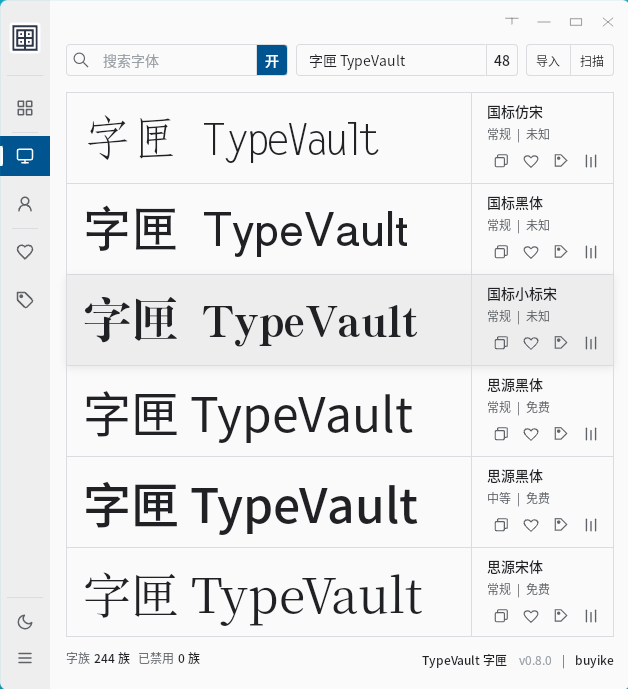Click the 国标仿宋 font name

click(x=515, y=112)
